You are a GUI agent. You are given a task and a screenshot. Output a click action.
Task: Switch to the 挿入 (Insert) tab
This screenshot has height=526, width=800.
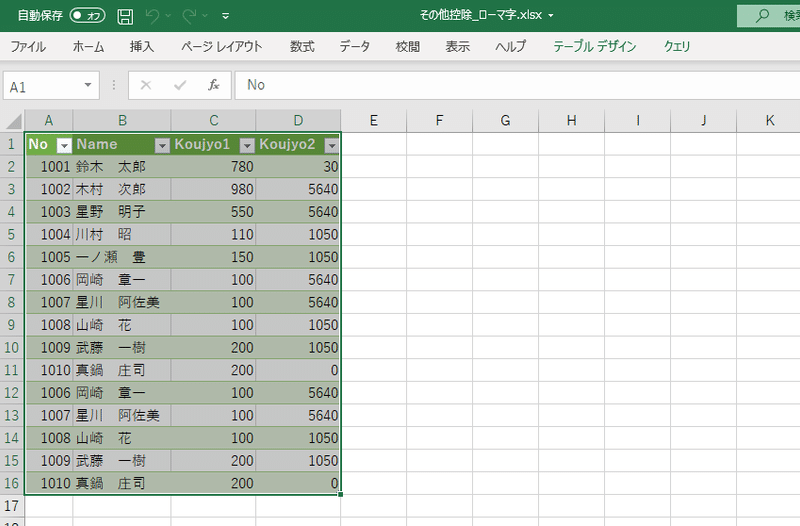(142, 46)
